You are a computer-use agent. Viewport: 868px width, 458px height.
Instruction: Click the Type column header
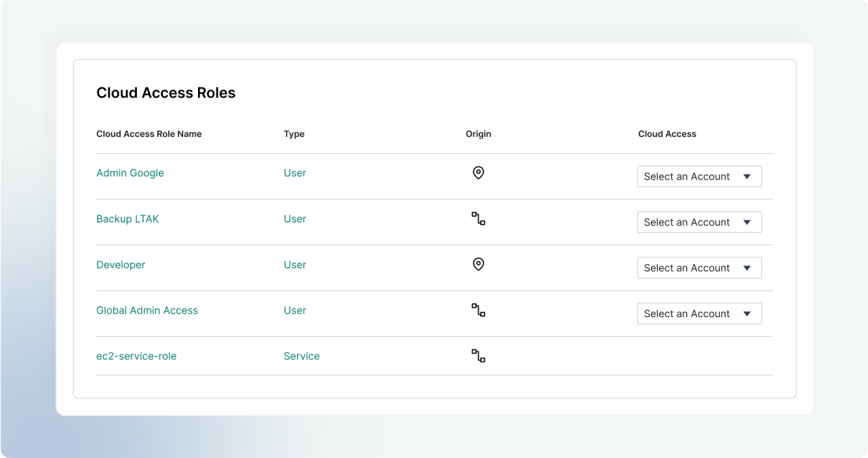pos(294,134)
